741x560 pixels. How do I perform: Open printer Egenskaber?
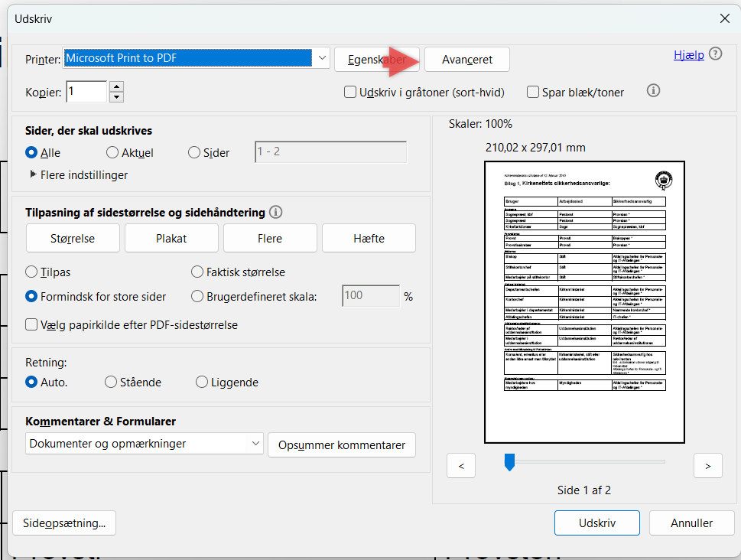coord(376,60)
